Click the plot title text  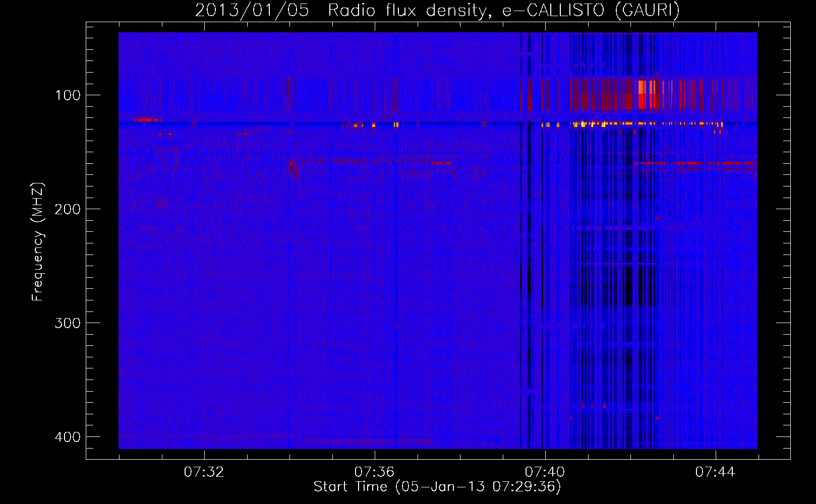[437, 11]
